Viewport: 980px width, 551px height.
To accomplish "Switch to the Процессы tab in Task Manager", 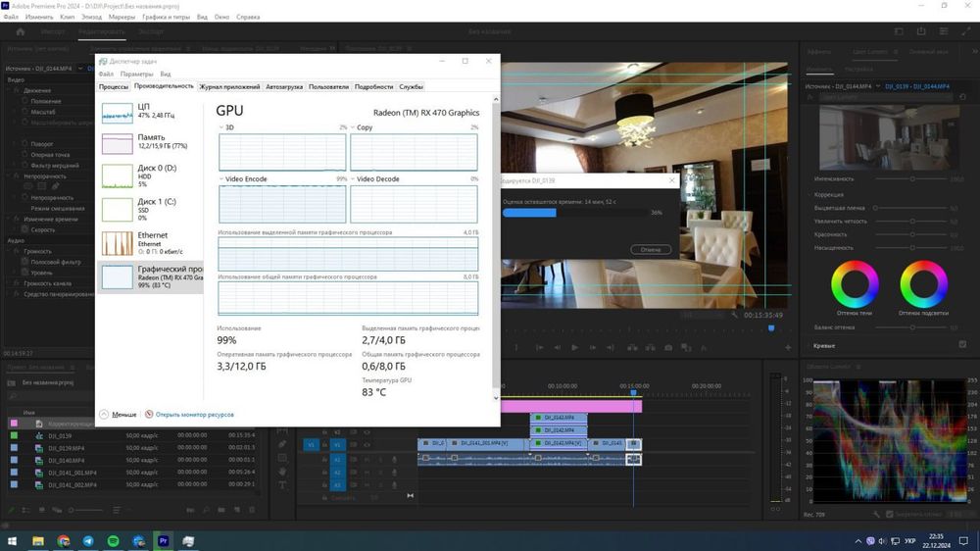I will click(114, 86).
